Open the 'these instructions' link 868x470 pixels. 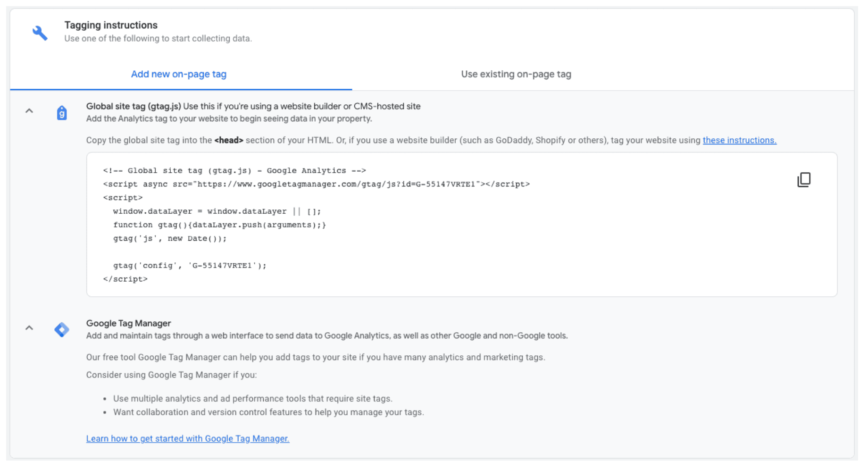click(739, 140)
